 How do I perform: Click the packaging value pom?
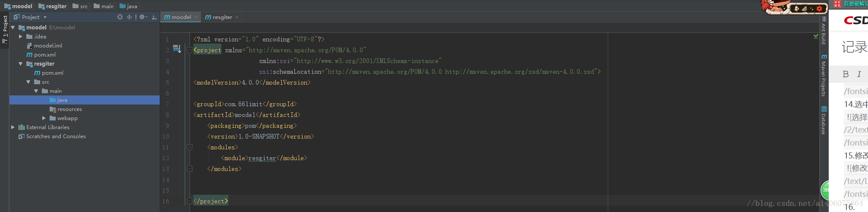click(x=250, y=126)
